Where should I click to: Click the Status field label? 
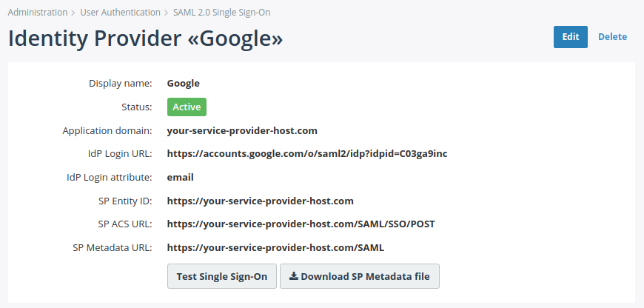[x=136, y=107]
